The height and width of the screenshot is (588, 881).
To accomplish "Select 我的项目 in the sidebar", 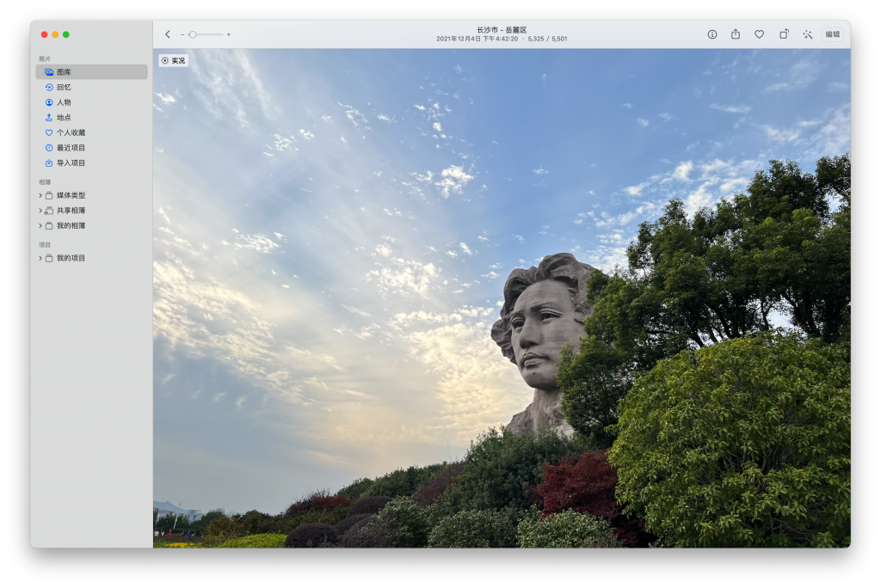I will tap(91, 259).
